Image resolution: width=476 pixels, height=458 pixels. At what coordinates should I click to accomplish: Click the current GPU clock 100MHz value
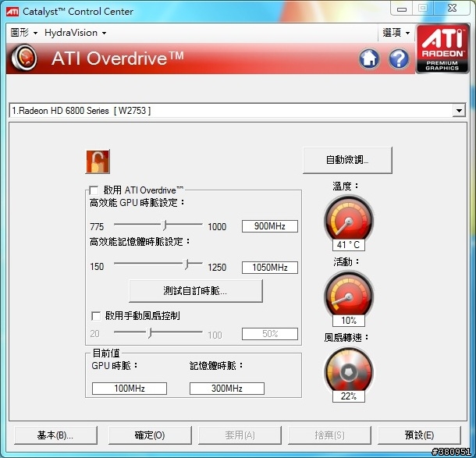[x=130, y=389]
